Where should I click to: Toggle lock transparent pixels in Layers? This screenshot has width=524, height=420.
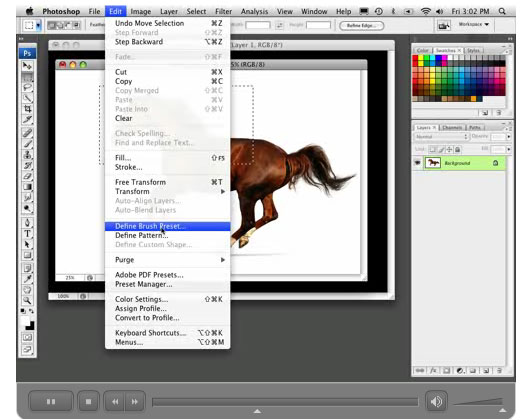pos(432,149)
